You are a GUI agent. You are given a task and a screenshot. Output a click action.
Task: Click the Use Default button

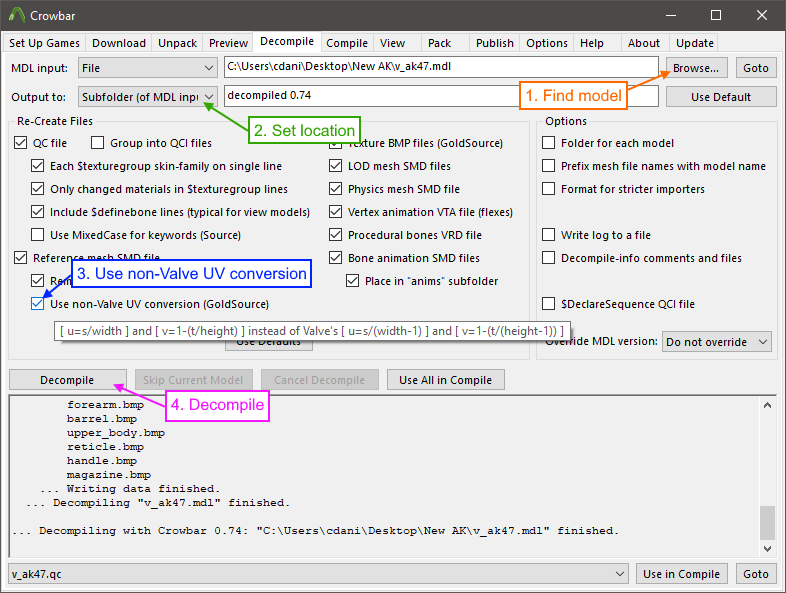[x=721, y=97]
